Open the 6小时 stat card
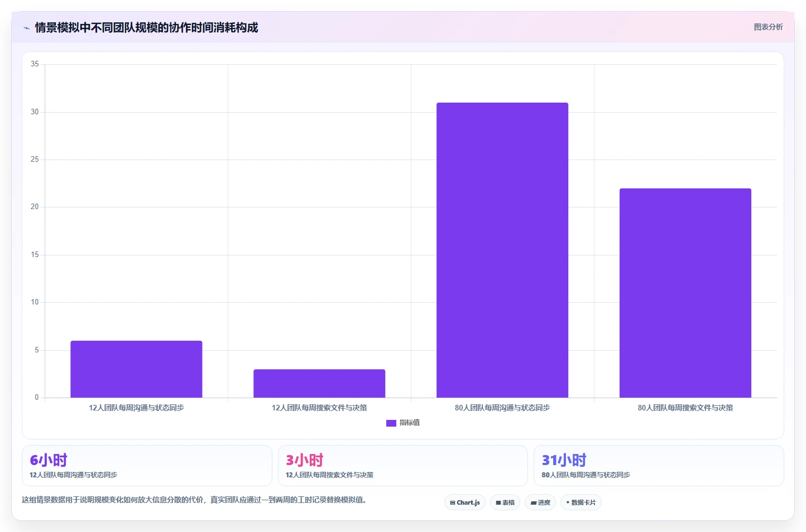 (147, 466)
